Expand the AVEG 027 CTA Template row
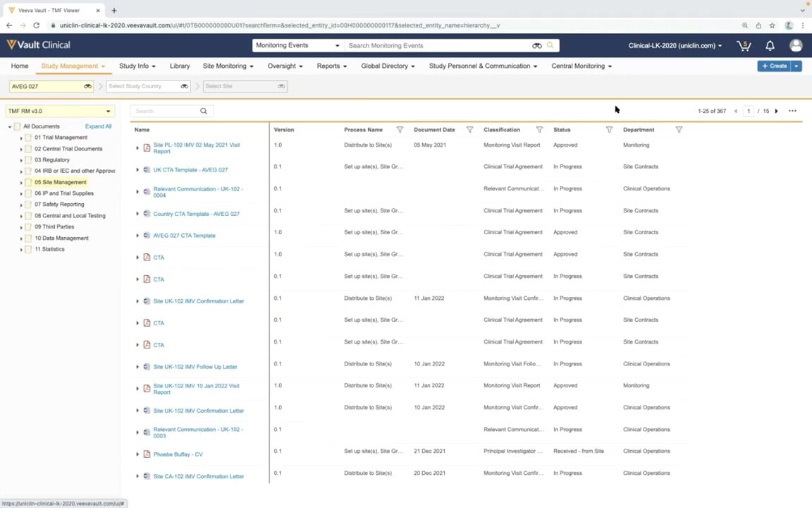This screenshot has height=508, width=812. [137, 236]
